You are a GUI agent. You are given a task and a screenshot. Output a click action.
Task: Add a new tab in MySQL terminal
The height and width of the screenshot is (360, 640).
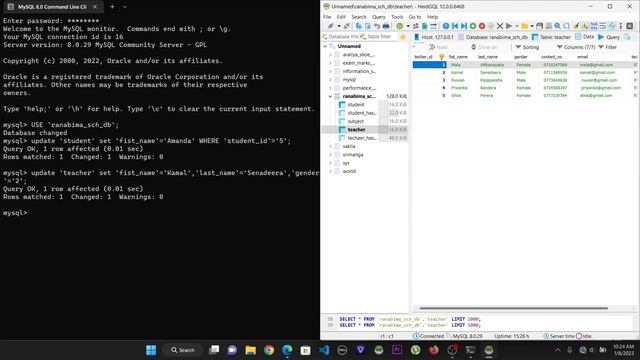pyautogui.click(x=112, y=7)
